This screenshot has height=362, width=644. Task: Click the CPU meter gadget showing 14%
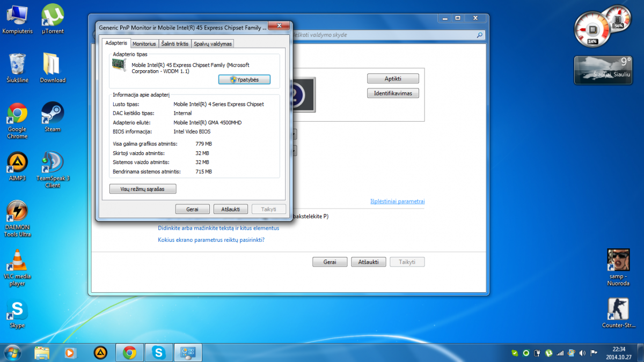592,30
